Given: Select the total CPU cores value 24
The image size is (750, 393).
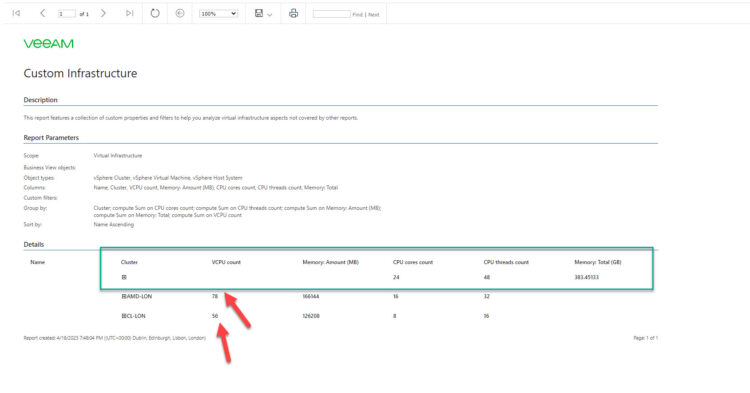Looking at the screenshot, I should [x=396, y=277].
